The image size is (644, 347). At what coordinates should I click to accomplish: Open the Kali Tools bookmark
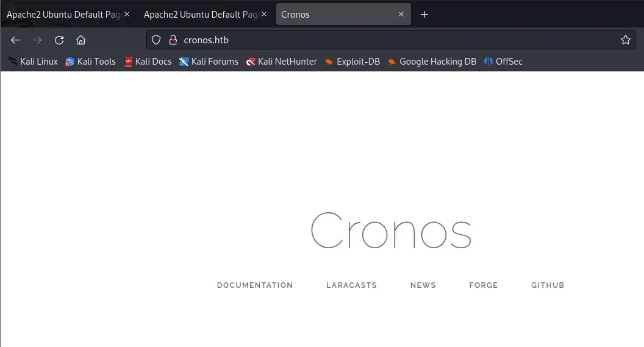91,62
